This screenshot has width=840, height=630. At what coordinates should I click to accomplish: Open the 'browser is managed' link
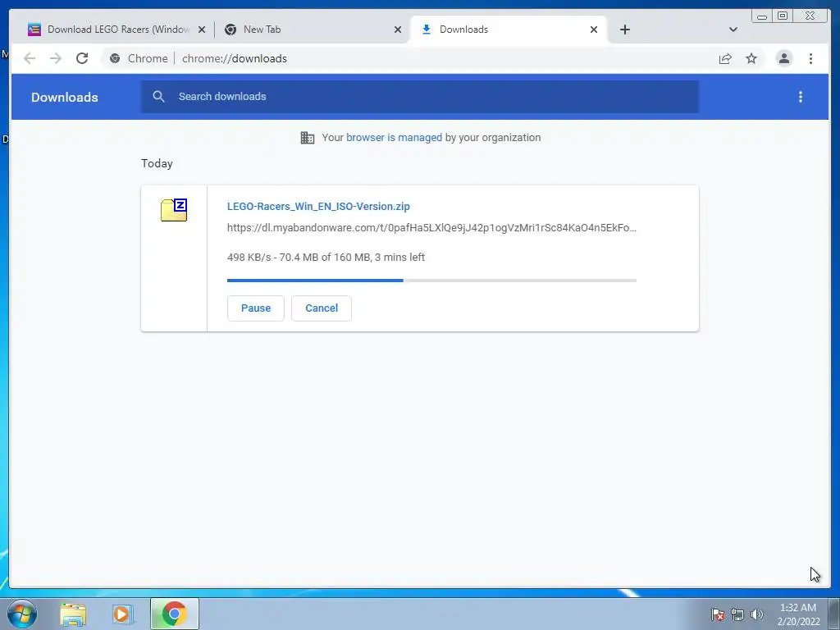[x=394, y=138]
